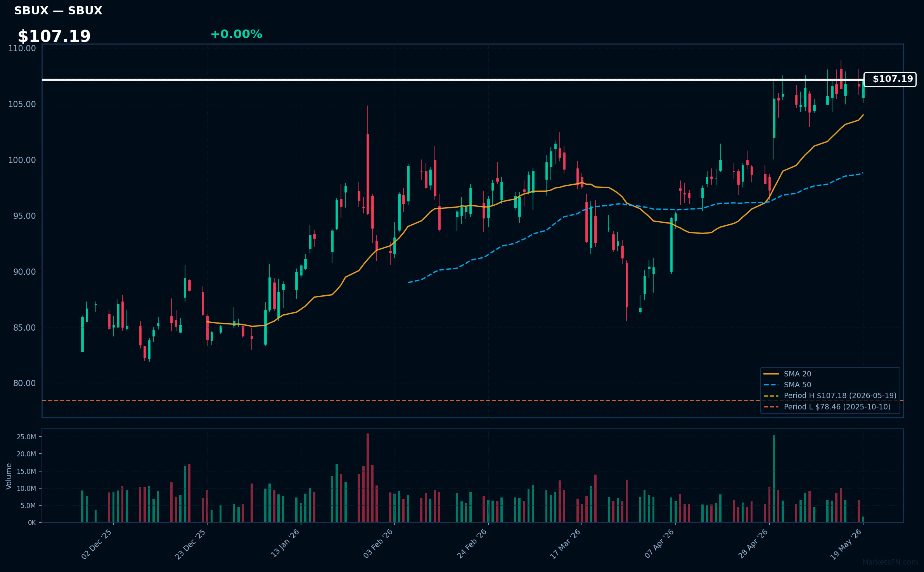
Task: Click the 03 Feb '26 date label
Action: coord(378,544)
